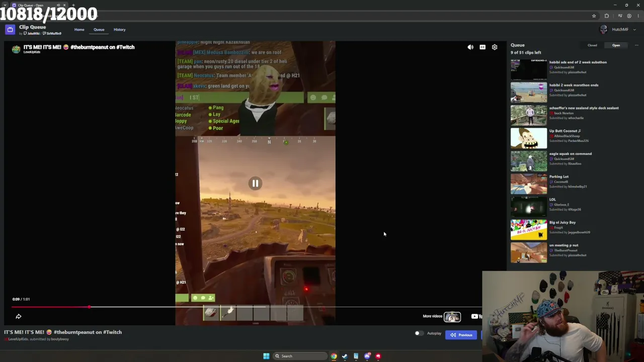
Task: Select the 'habibi ads end of 2 week substhon' thumbnail
Action: pyautogui.click(x=529, y=69)
